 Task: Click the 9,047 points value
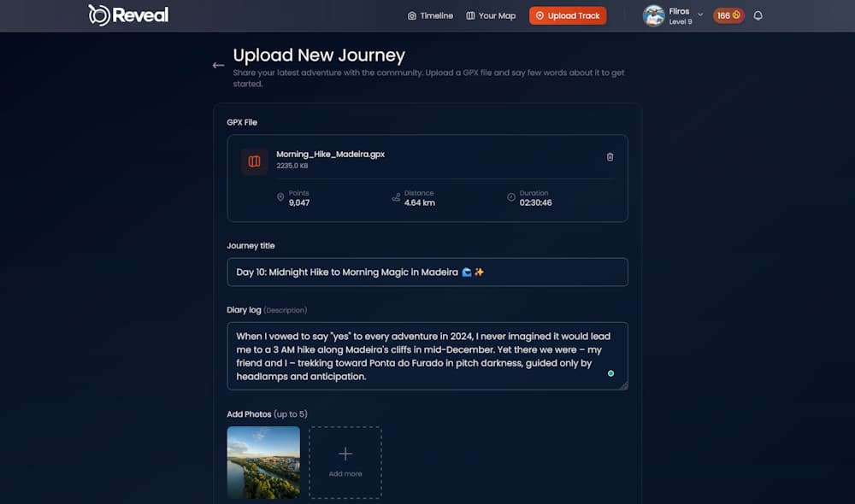tap(299, 202)
